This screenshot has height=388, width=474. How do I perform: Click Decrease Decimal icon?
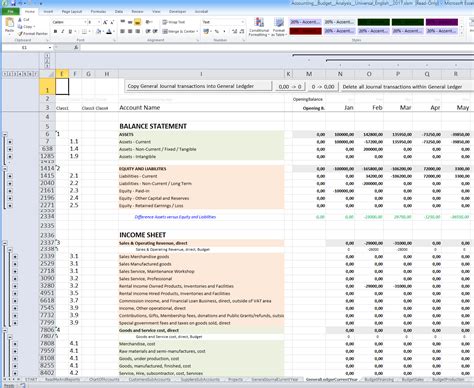pyautogui.click(x=242, y=31)
